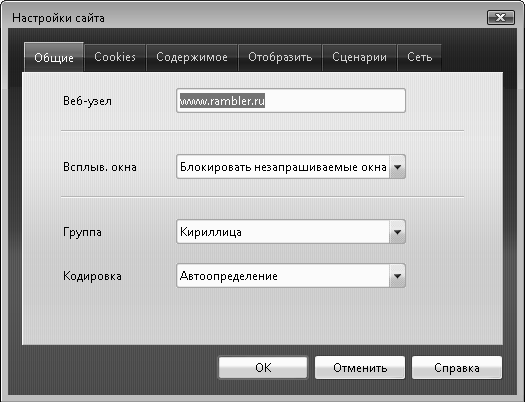Go to the Сценарии tab

pyautogui.click(x=359, y=57)
